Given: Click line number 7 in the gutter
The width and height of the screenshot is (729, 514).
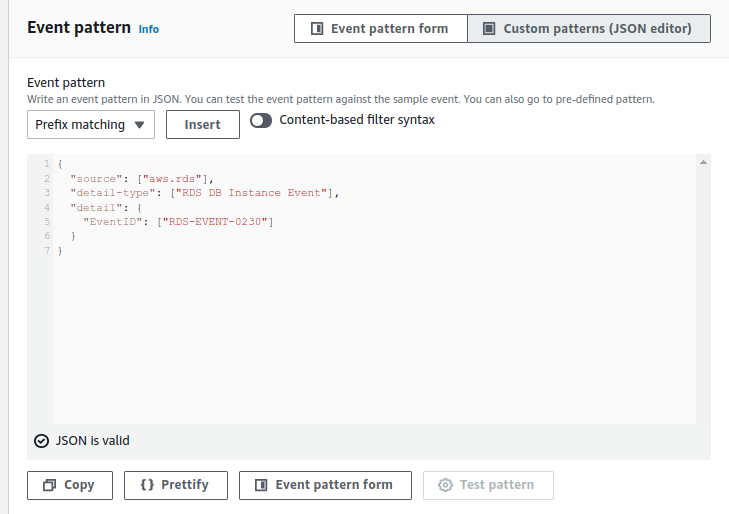Looking at the screenshot, I should [47, 250].
